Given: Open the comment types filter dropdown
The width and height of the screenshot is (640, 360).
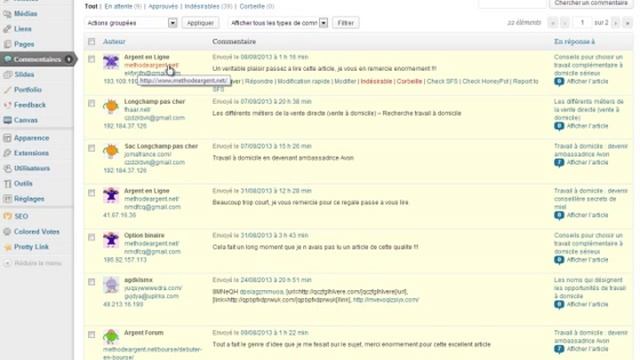Looking at the screenshot, I should tap(278, 23).
